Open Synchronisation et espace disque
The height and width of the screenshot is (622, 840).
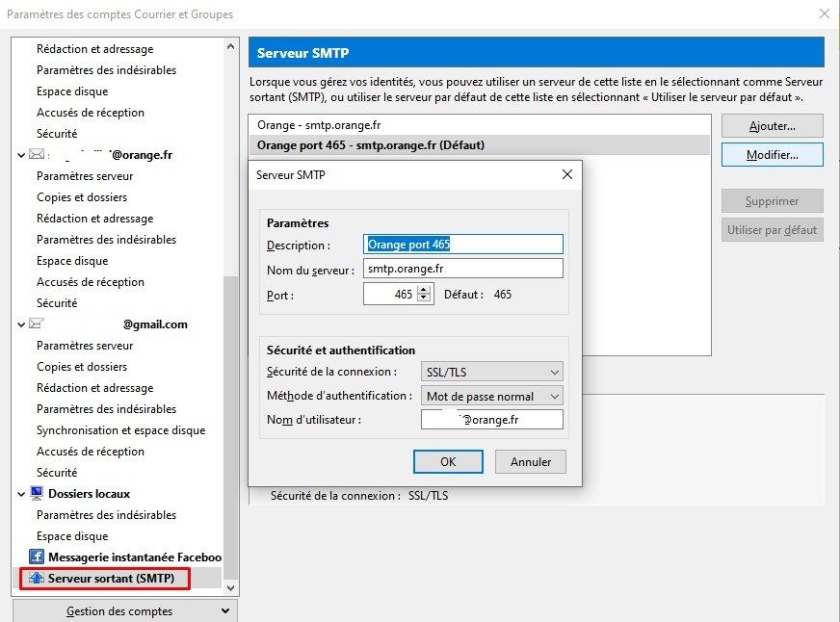point(120,429)
